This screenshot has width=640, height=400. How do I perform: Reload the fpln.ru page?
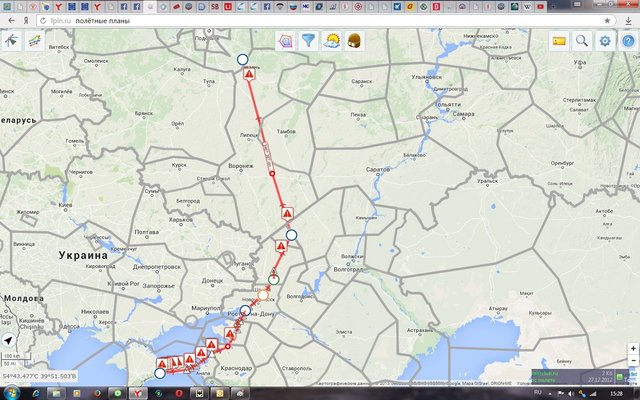43,20
